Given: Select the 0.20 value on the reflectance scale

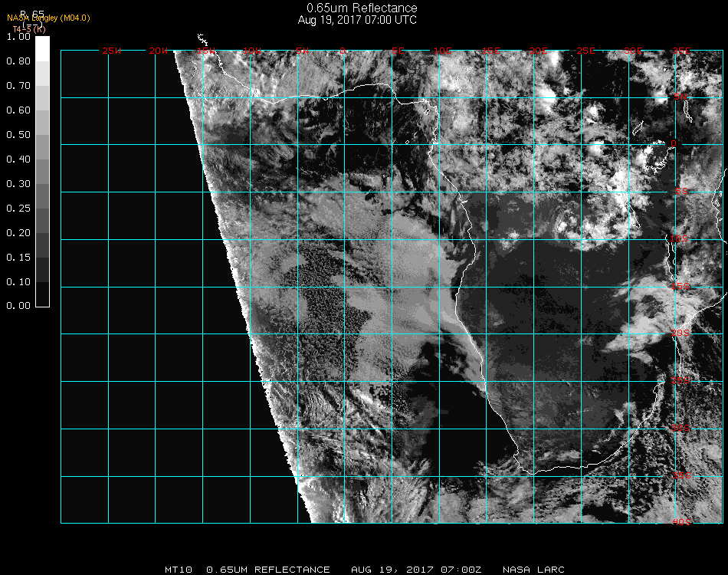Looking at the screenshot, I should coord(18,233).
